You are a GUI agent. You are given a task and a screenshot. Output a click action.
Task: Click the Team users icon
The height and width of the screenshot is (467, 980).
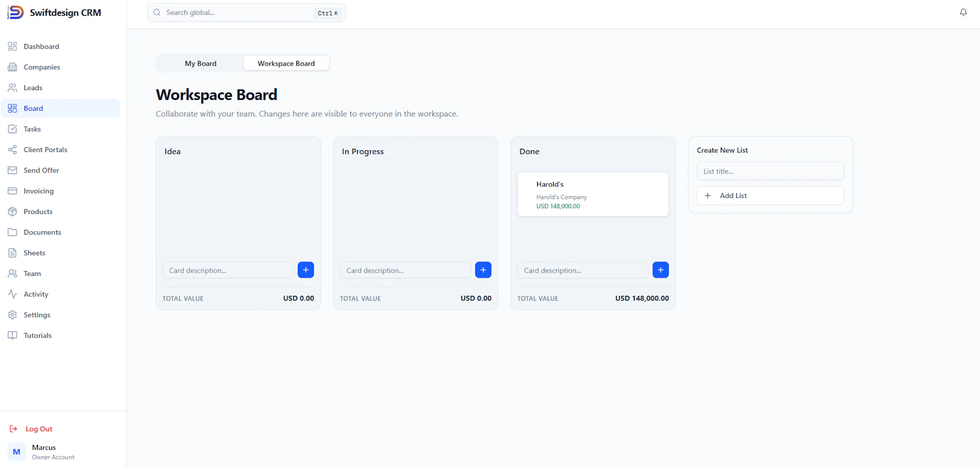click(12, 273)
